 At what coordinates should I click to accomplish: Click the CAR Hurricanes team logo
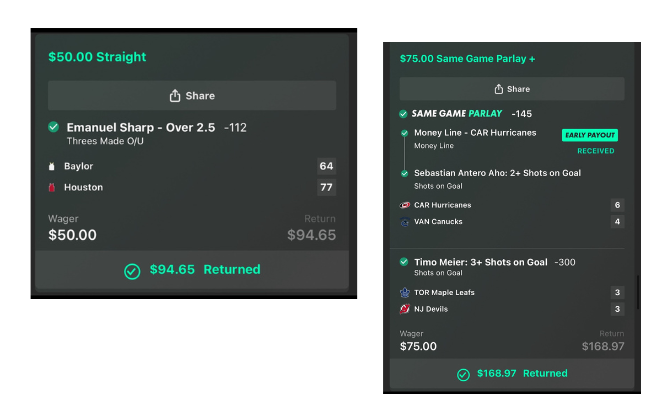405,205
